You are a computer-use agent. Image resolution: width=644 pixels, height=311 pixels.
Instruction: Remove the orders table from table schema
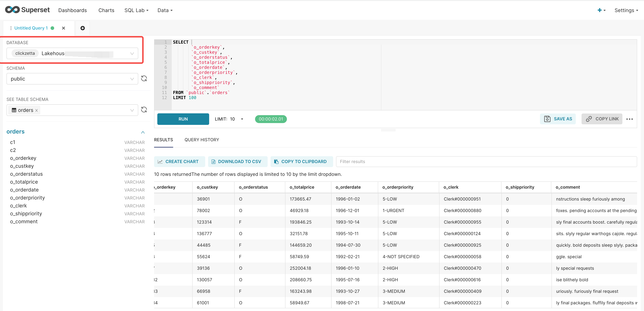pos(37,110)
